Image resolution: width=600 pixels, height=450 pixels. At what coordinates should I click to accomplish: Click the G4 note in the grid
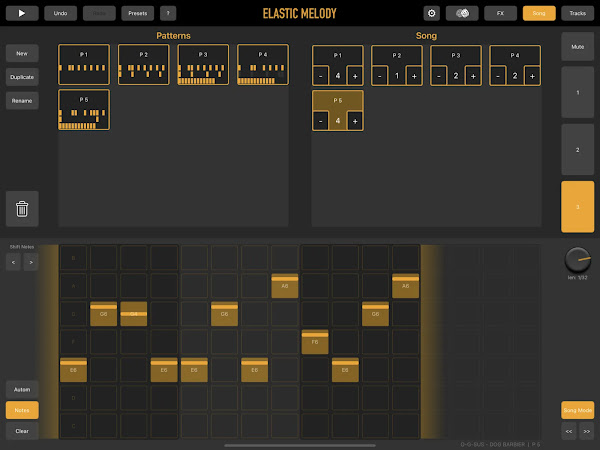pos(134,314)
